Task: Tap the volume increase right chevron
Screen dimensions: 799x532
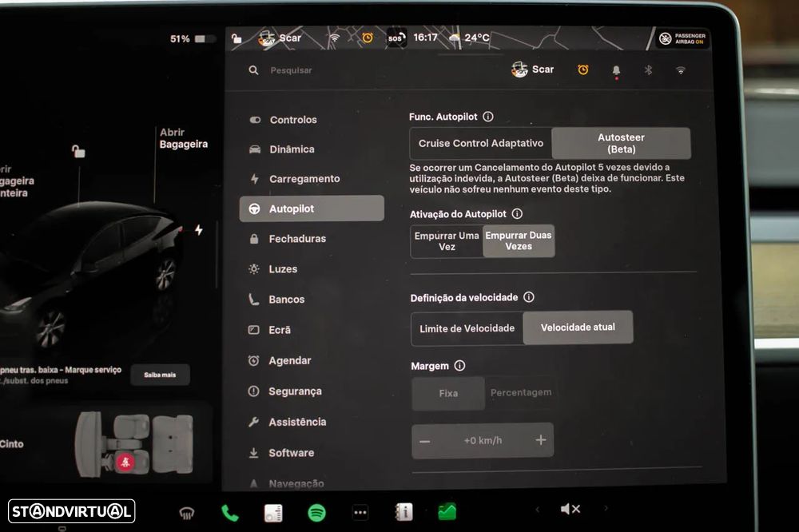Action: pyautogui.click(x=606, y=508)
